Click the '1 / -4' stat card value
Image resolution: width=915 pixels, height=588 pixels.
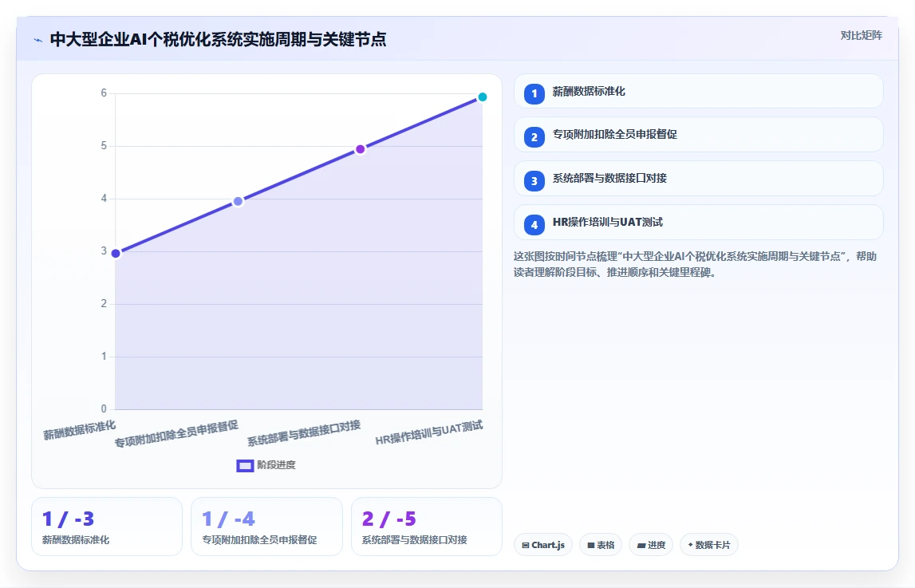click(x=228, y=519)
